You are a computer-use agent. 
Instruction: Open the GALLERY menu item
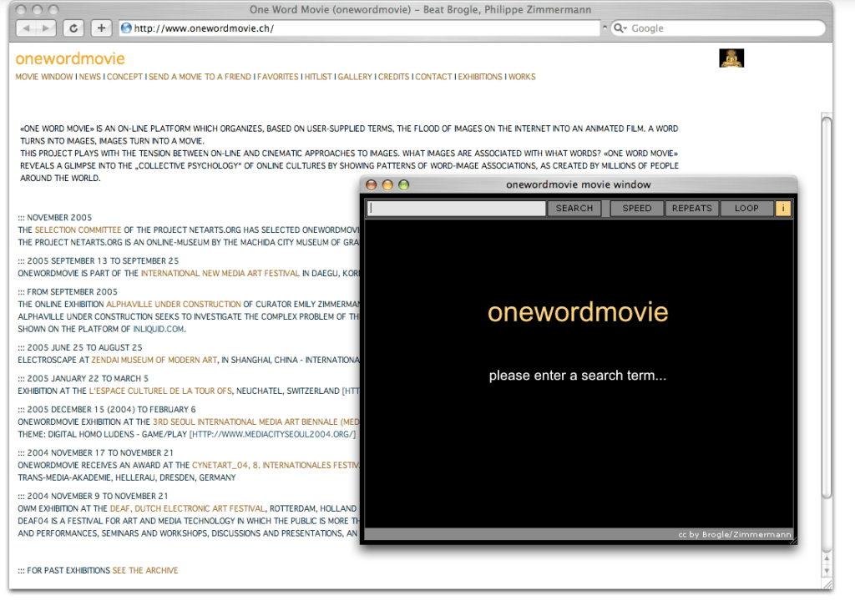tap(355, 77)
